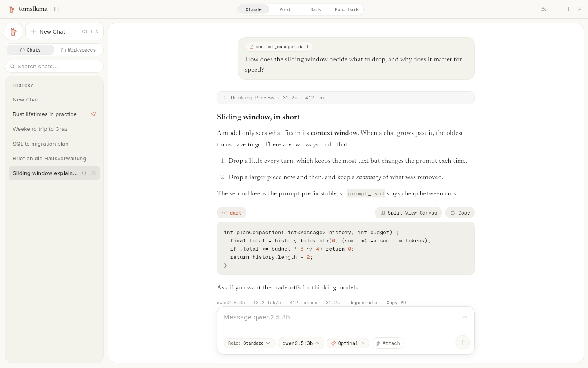This screenshot has width=588, height=368.
Task: Click the llama logo button in sidebar
Action: pos(13,31)
